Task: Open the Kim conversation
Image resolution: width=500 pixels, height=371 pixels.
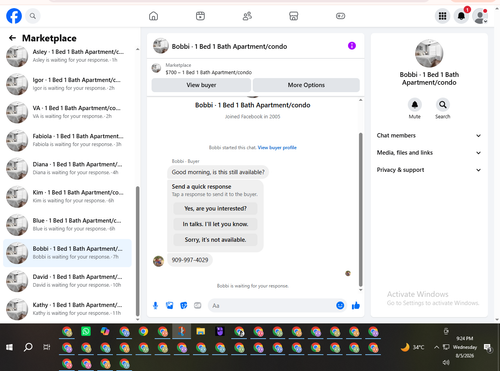Action: click(x=68, y=197)
